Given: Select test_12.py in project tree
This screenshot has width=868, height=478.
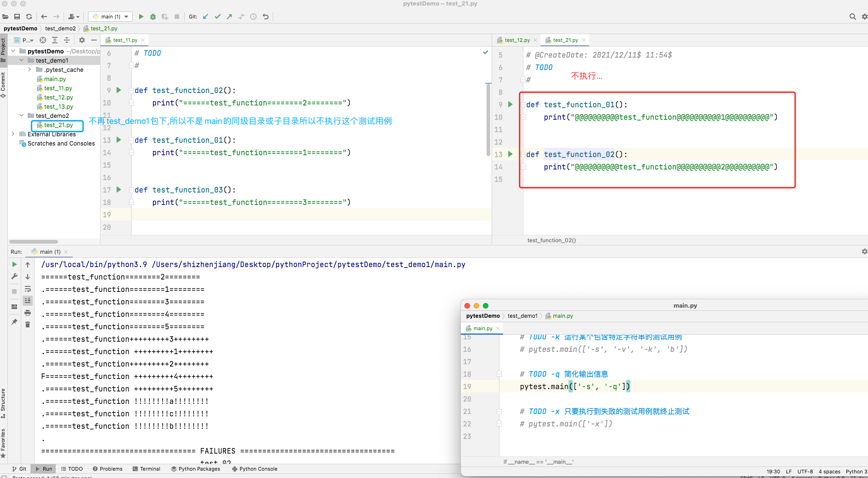Looking at the screenshot, I should [x=59, y=97].
